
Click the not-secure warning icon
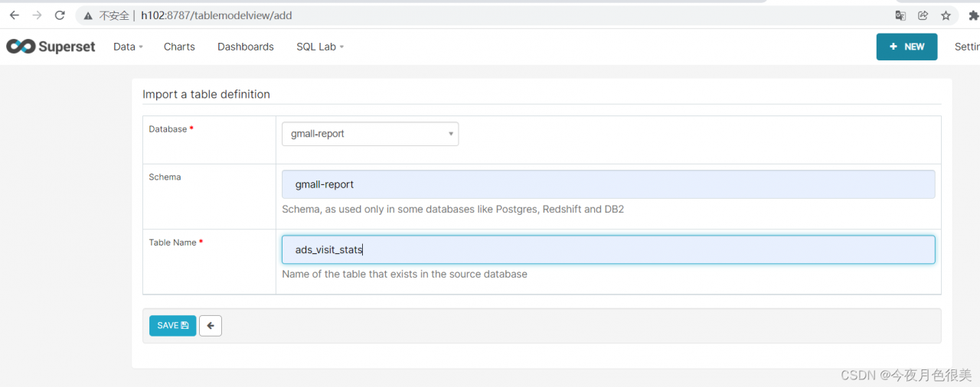pyautogui.click(x=89, y=15)
